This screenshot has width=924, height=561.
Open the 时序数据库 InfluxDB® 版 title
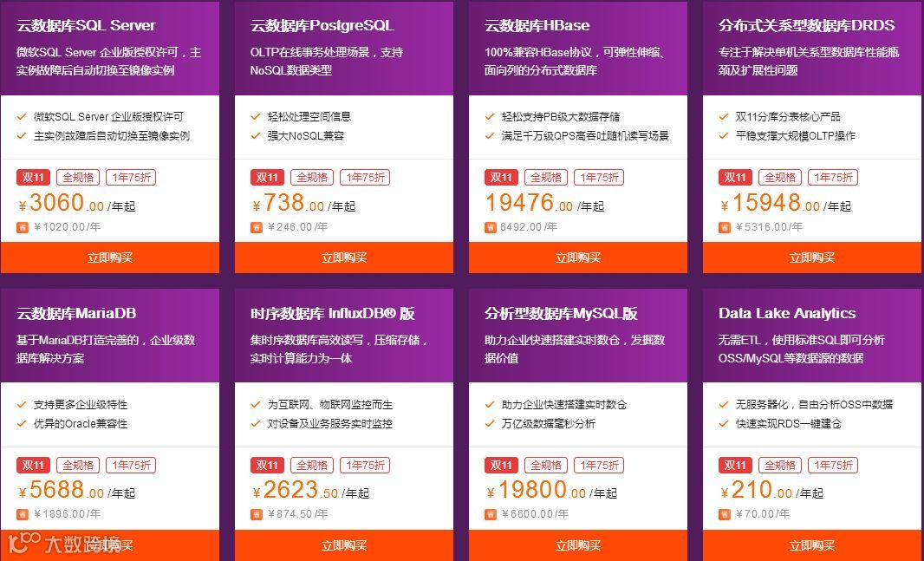pos(332,313)
